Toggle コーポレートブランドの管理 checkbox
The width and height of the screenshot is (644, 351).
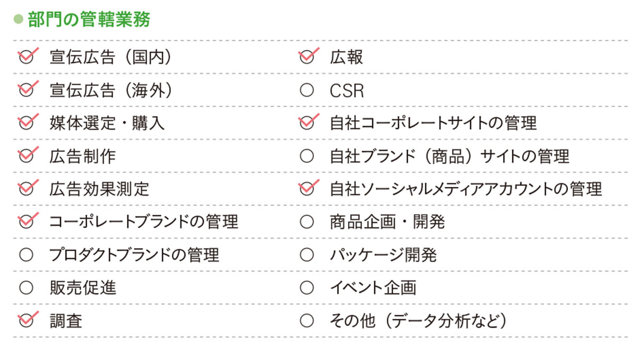click(x=26, y=222)
